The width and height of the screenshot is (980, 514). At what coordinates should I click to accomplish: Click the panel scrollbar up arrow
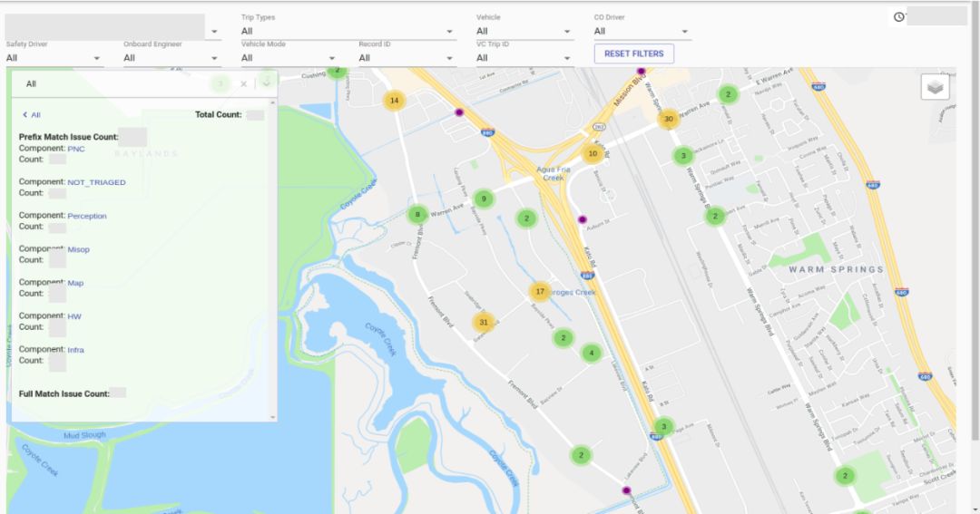coord(272,102)
